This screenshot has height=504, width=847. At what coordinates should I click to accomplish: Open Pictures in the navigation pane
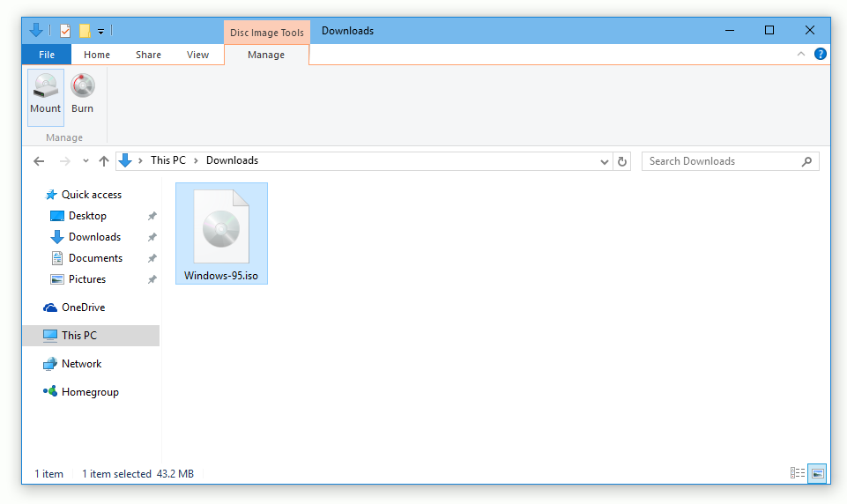click(x=87, y=278)
